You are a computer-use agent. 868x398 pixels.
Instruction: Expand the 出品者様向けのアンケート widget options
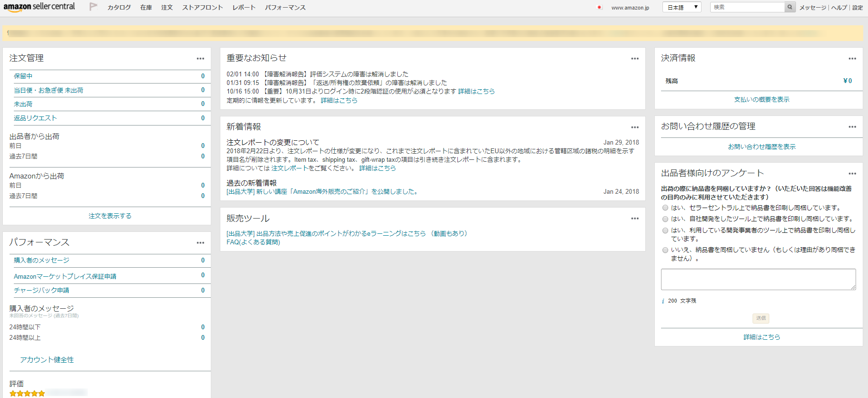click(852, 174)
